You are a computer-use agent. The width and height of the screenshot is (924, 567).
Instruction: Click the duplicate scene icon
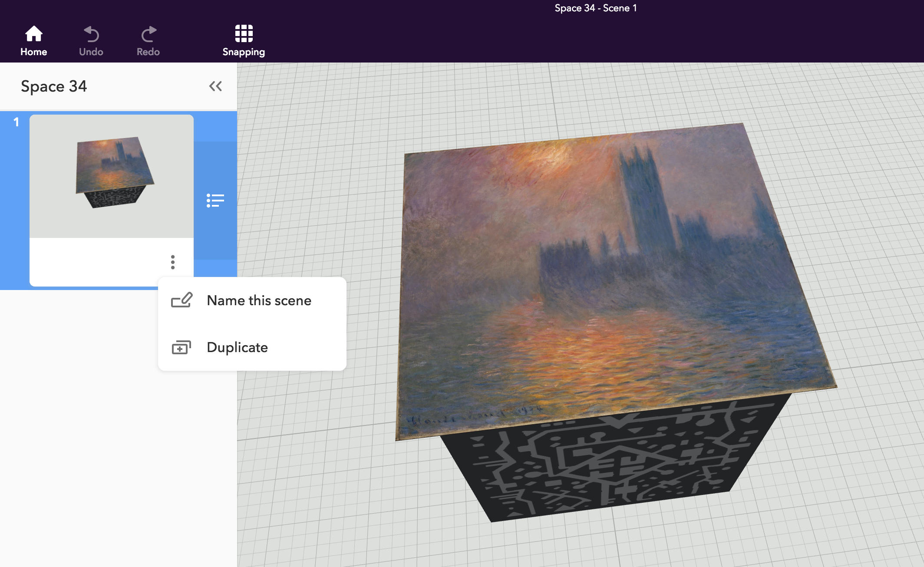(181, 347)
